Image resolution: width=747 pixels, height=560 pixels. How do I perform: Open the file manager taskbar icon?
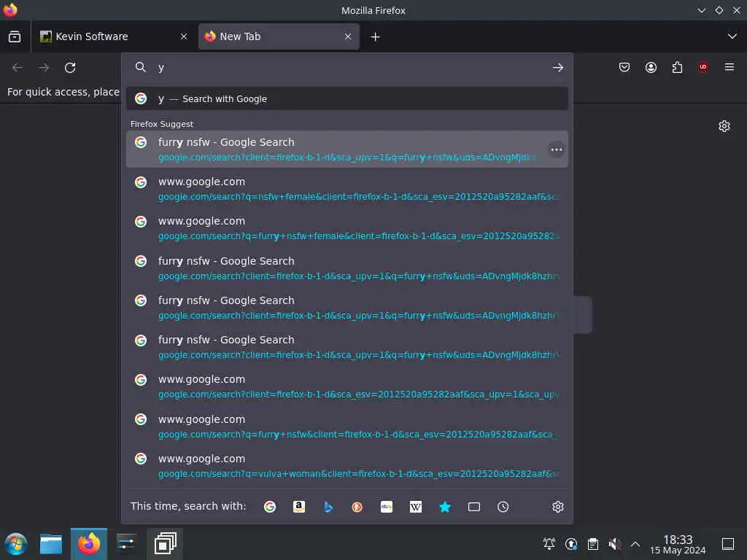click(x=51, y=544)
